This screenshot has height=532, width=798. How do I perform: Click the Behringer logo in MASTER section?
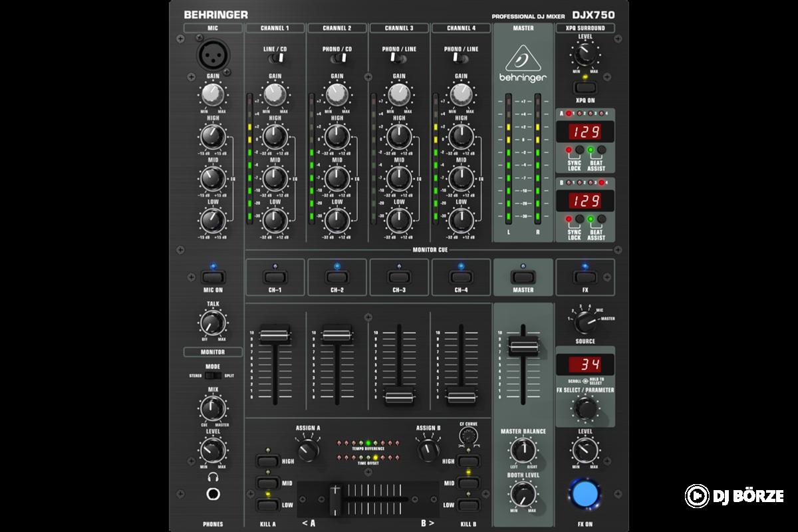coord(523,66)
